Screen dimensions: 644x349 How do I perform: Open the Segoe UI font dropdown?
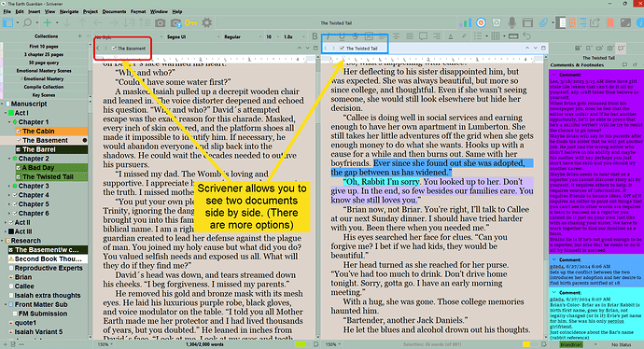click(x=192, y=37)
